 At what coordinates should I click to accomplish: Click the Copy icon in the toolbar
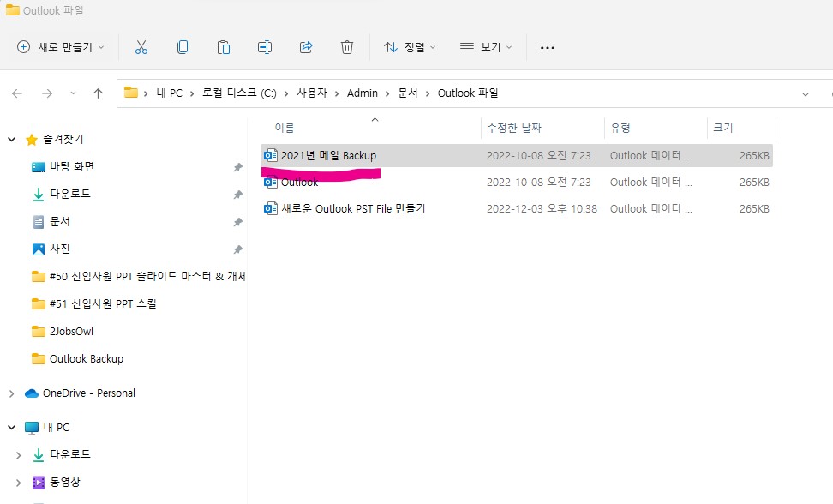point(183,47)
